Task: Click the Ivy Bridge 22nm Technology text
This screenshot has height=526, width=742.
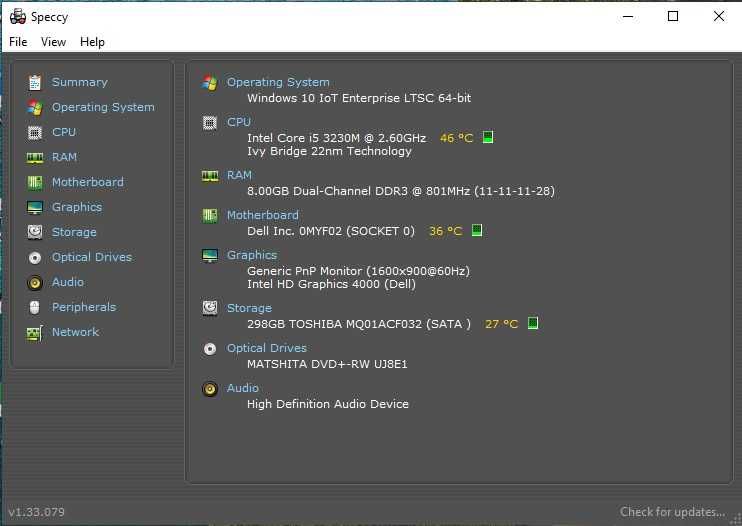Action: tap(329, 151)
